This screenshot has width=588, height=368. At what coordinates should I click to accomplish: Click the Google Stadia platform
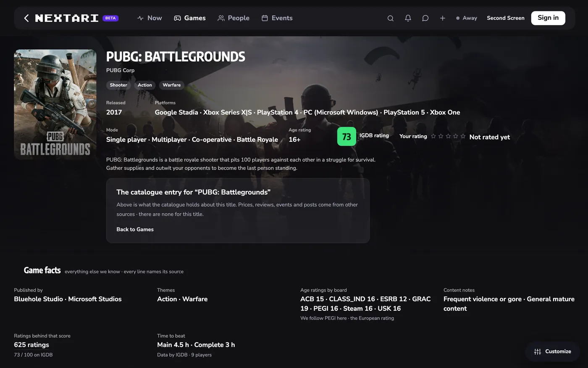176,112
